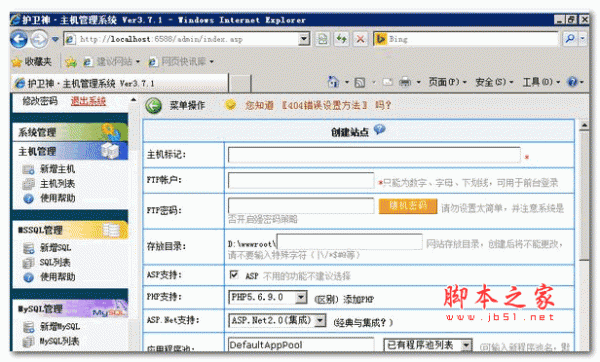Viewport: 600px width, 362px height.
Task: Click the search magnifier icon
Action: 570,39
